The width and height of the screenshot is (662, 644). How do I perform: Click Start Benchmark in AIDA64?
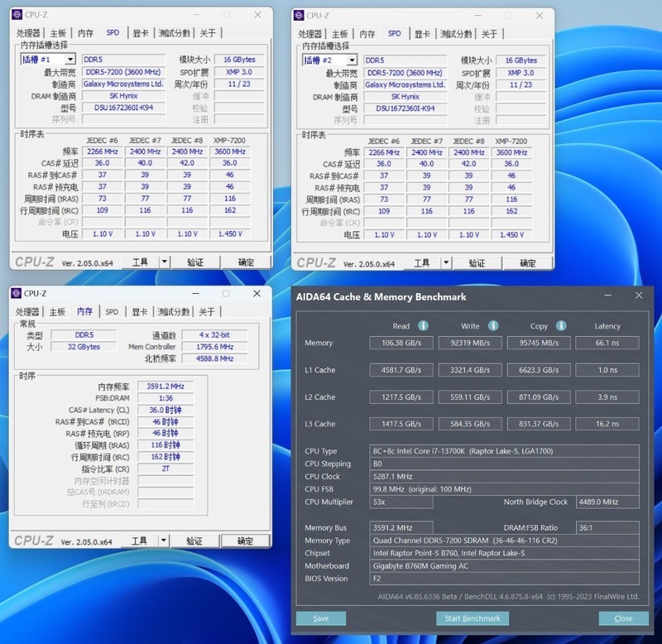click(x=471, y=618)
